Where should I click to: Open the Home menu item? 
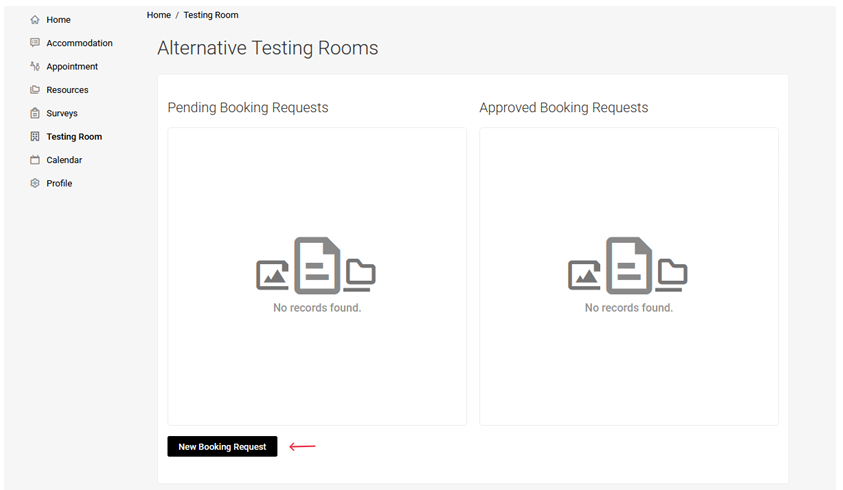tap(59, 20)
